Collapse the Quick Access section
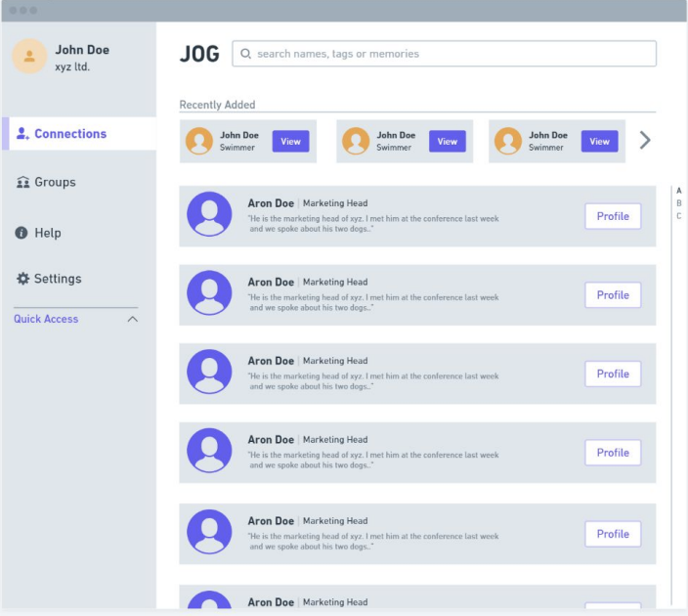 click(133, 320)
